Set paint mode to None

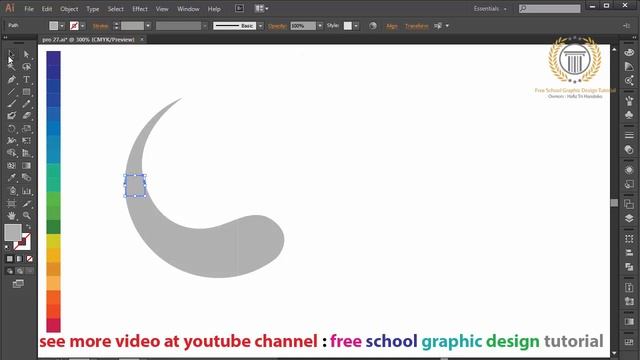point(29,259)
